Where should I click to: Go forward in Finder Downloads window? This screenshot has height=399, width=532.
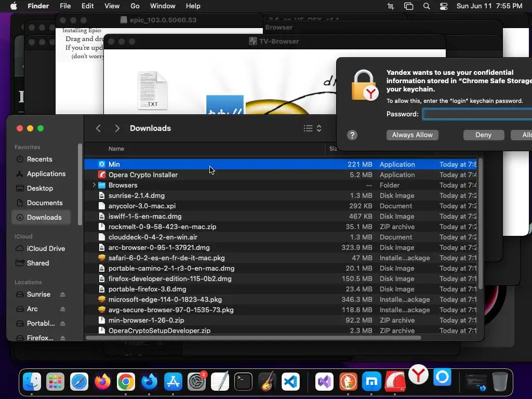point(117,128)
